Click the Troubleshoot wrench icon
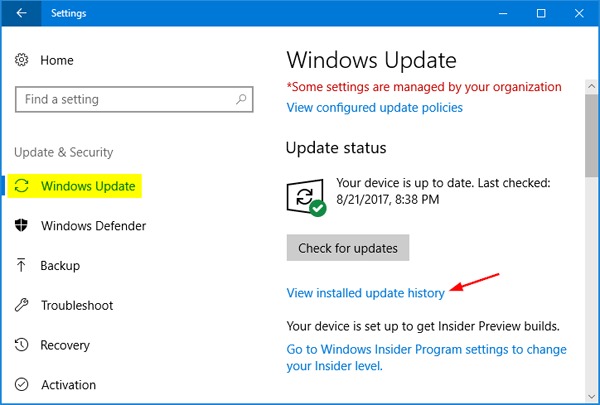 [22, 306]
